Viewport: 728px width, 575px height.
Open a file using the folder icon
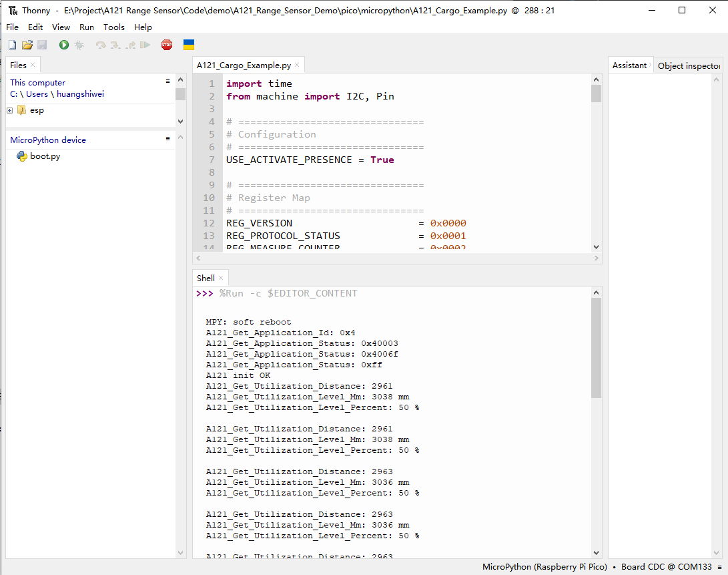pyautogui.click(x=27, y=45)
